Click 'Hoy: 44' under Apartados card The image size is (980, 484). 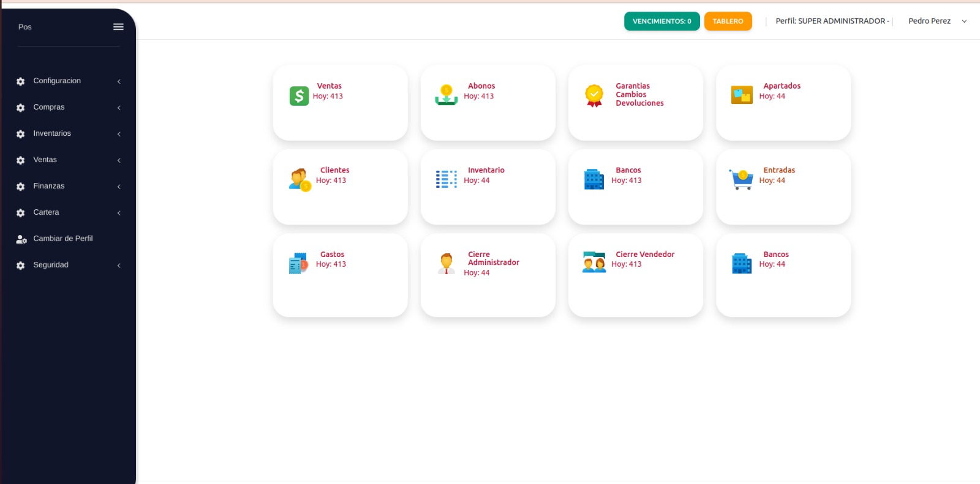point(772,96)
